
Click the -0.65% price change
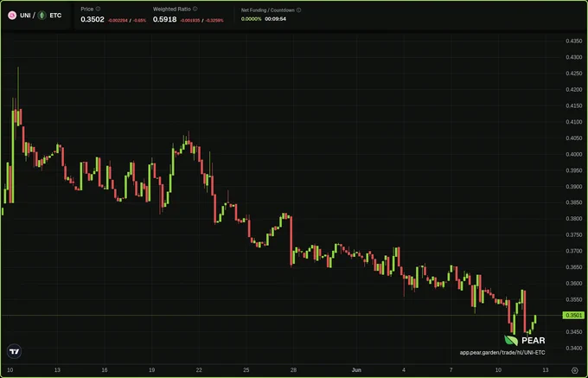click(140, 20)
